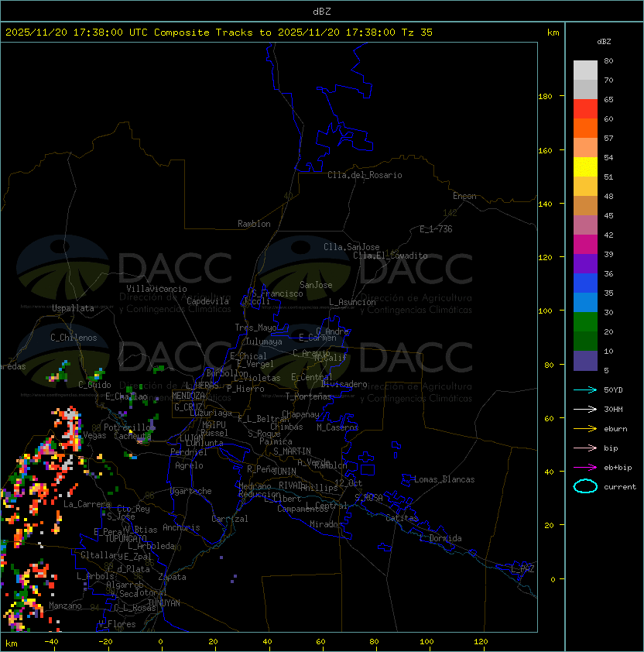Viewport: 644px width, 652px height.
Task: Click the white 30HM arrow in legend
Action: click(585, 409)
